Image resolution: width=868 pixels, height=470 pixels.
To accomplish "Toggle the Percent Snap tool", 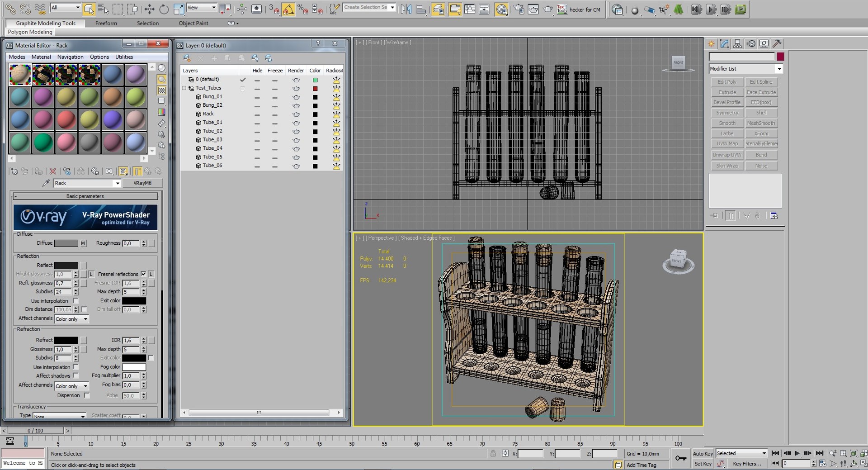I will tap(302, 9).
